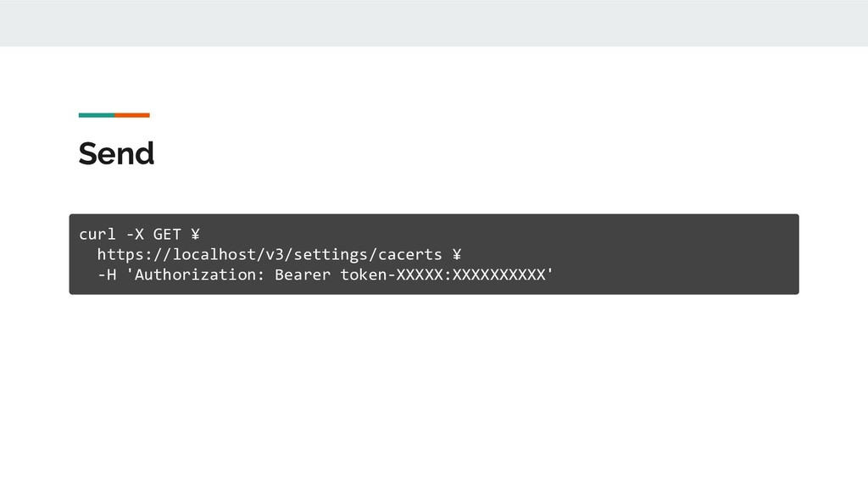Click the word "curl" in the code block
This screenshot has height=488, width=868.
pyautogui.click(x=97, y=234)
